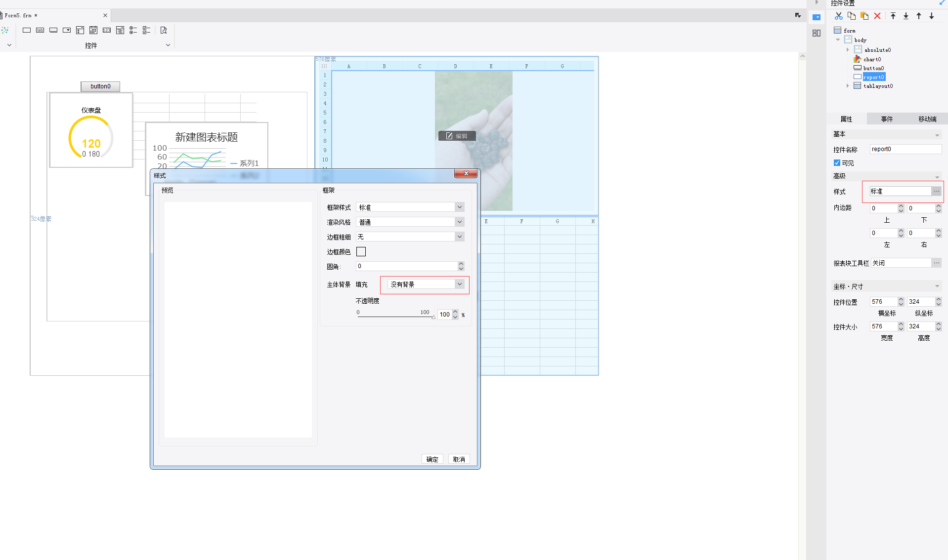Screen dimensions: 948x560
Task: Collapse the 基本 section
Action: (x=937, y=135)
